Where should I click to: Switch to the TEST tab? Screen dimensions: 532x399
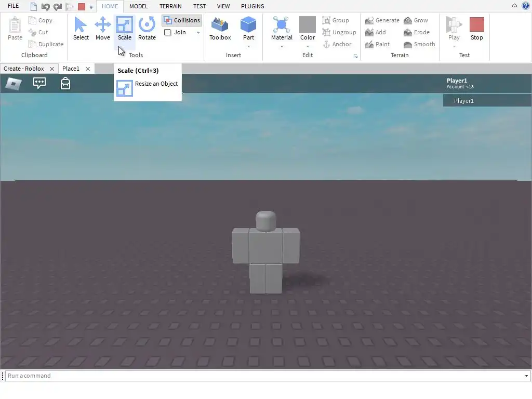point(199,6)
